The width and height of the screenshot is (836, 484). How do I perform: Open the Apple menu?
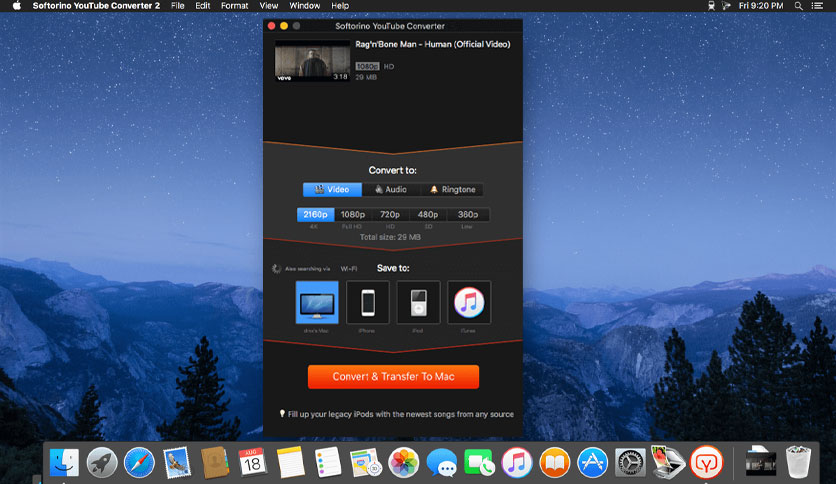pyautogui.click(x=17, y=6)
